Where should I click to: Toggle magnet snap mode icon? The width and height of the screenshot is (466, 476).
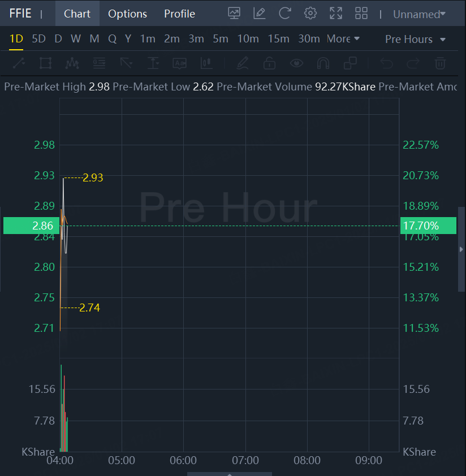point(323,63)
